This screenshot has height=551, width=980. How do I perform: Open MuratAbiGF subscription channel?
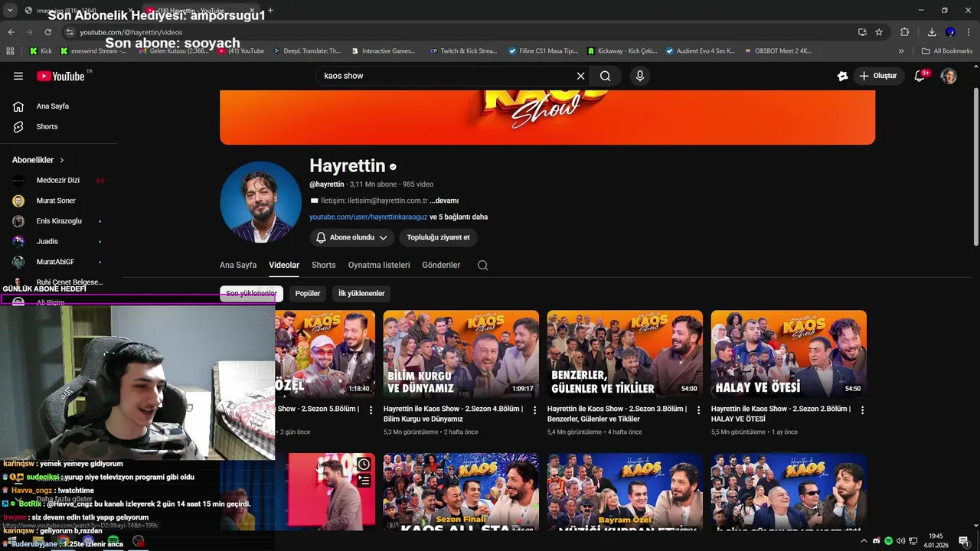tap(55, 262)
